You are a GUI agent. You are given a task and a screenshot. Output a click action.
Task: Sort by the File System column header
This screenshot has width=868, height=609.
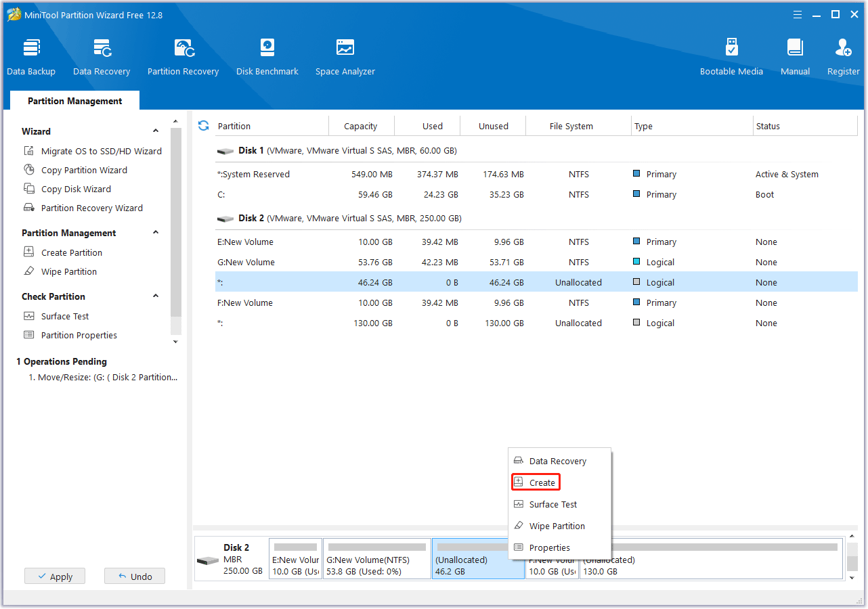579,126
